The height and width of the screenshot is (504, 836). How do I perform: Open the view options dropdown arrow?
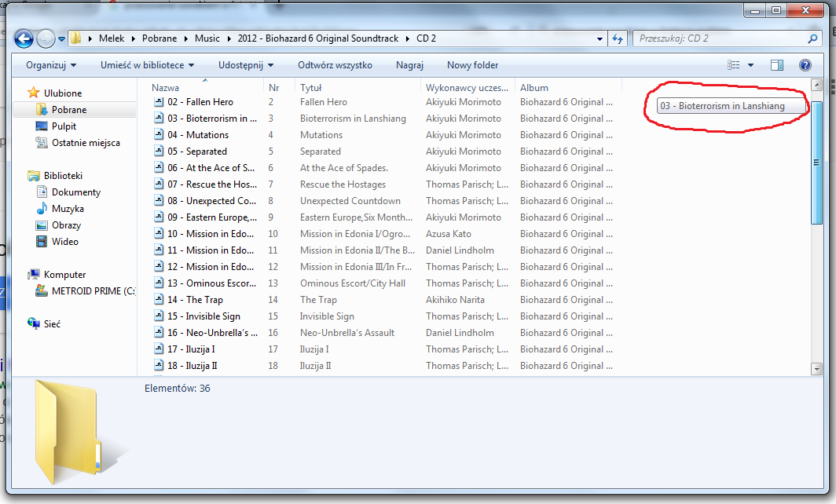tap(750, 65)
